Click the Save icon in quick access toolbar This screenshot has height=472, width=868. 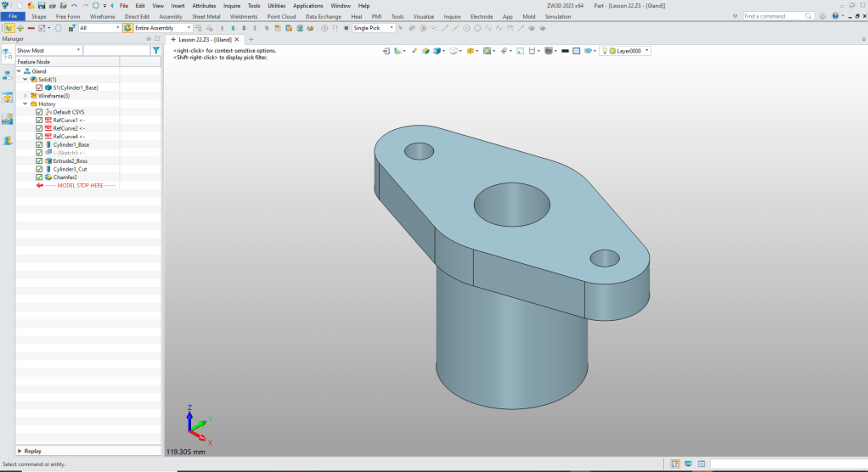tap(41, 5)
